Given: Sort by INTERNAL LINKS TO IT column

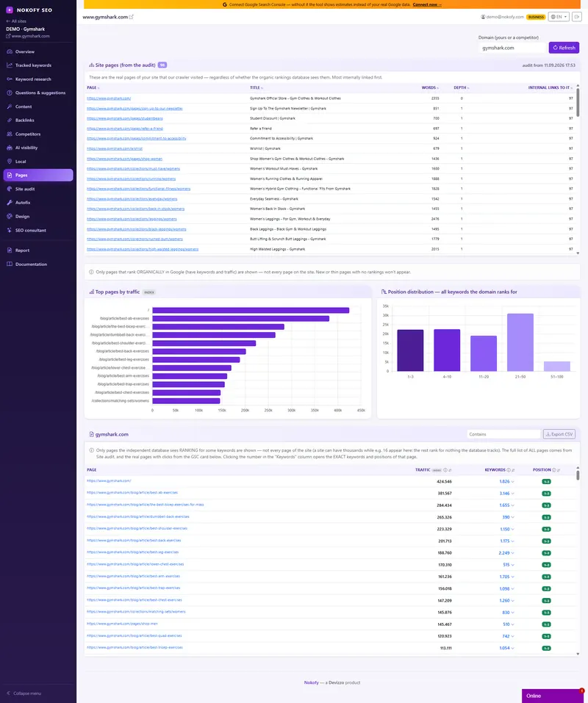Looking at the screenshot, I should pyautogui.click(x=551, y=88).
